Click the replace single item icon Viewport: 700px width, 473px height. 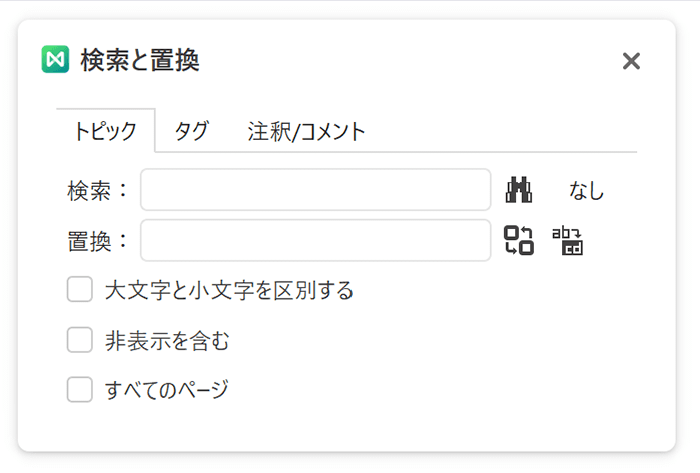(x=519, y=240)
